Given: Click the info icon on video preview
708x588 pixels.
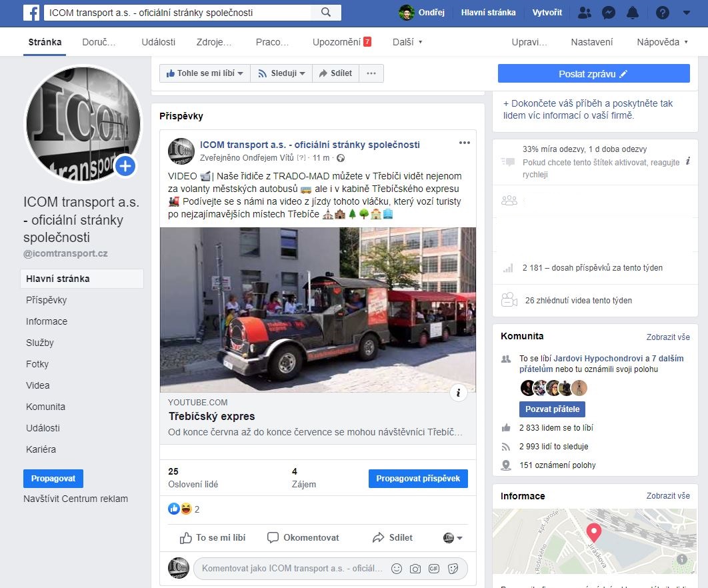Looking at the screenshot, I should (x=458, y=393).
